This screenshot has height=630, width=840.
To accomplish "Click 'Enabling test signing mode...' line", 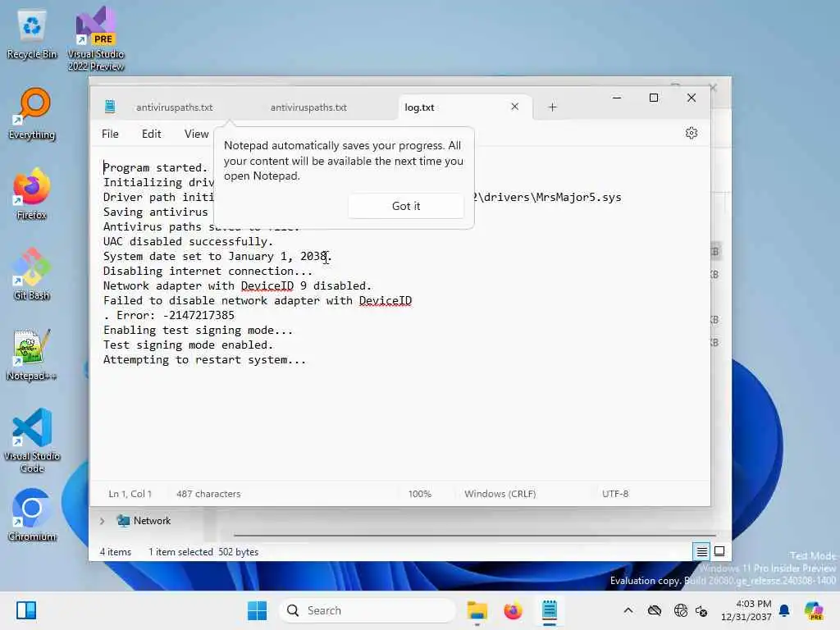I will (199, 330).
